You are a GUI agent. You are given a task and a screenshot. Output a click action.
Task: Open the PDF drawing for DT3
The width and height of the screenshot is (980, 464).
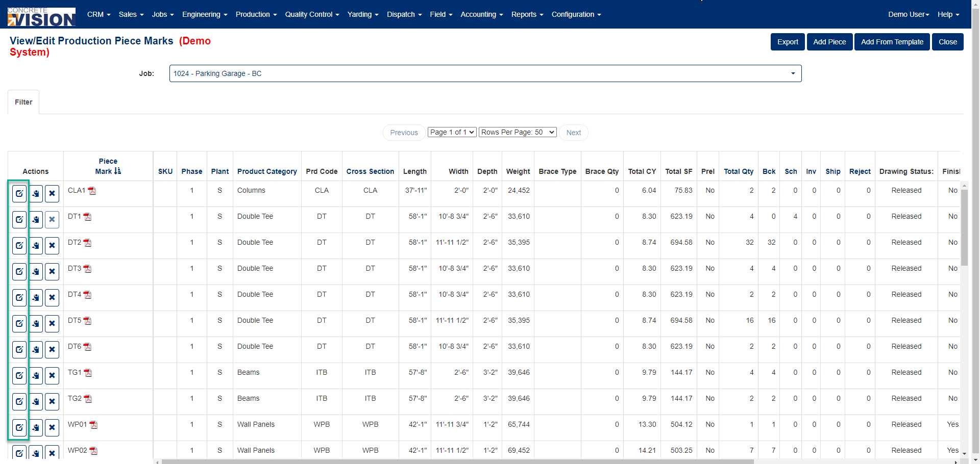click(x=88, y=269)
